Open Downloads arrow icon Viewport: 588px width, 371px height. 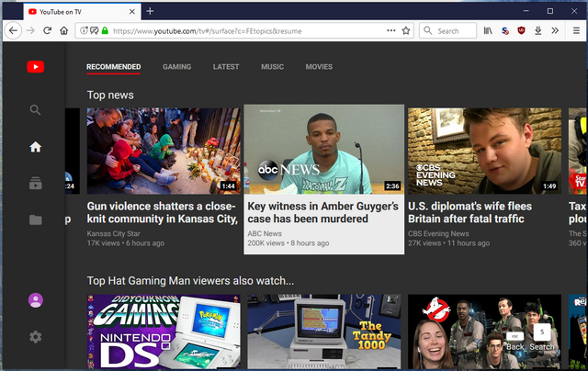tap(538, 30)
